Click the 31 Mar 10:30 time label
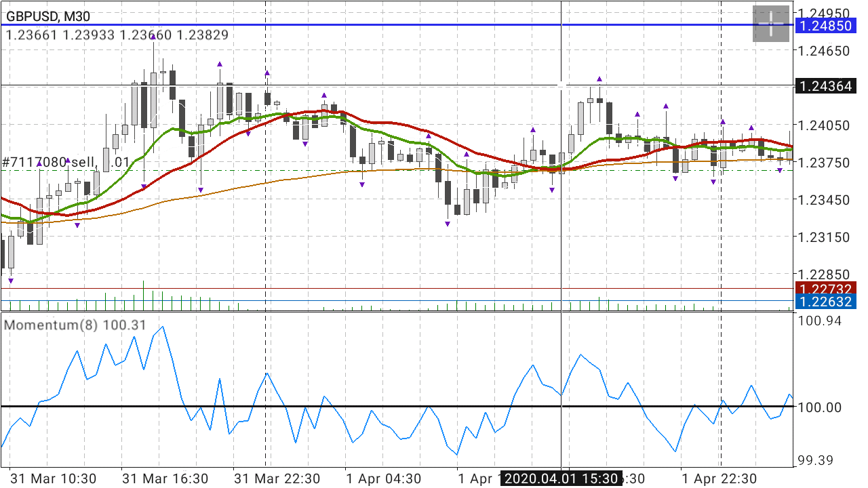This screenshot has width=868, height=488. point(53,479)
